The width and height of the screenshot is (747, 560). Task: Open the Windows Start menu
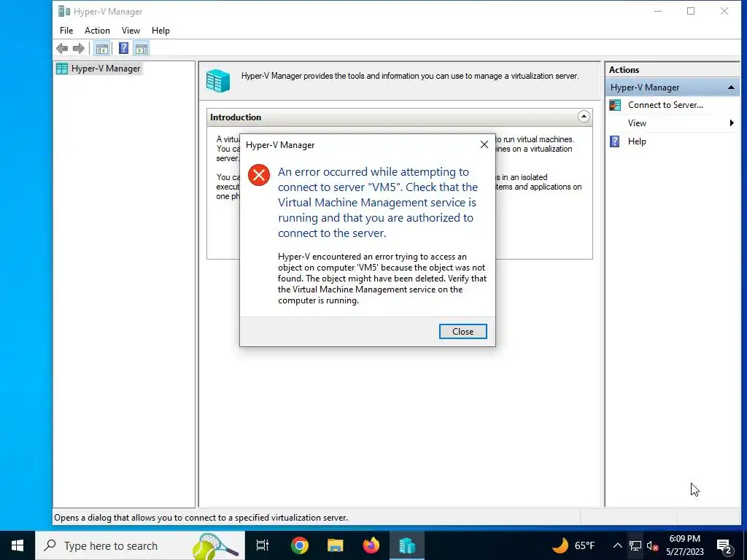pyautogui.click(x=18, y=545)
